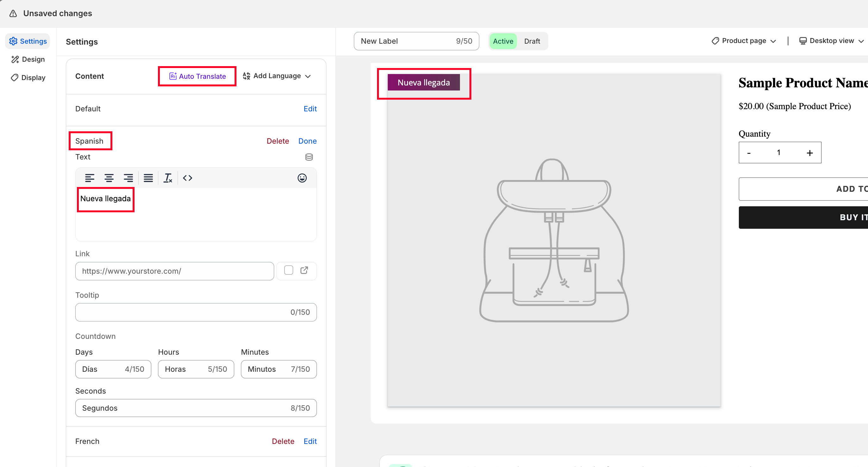Screen dimensions: 868x467
Task: Click the center align text icon
Action: (109, 178)
